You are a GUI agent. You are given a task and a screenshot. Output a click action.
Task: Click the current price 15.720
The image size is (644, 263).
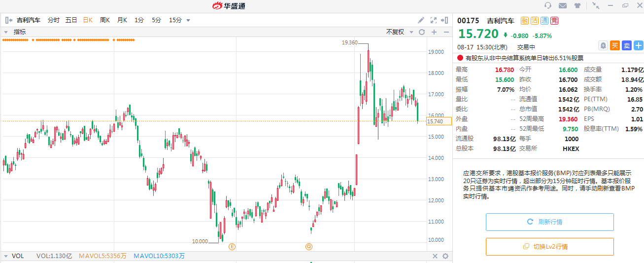[478, 34]
